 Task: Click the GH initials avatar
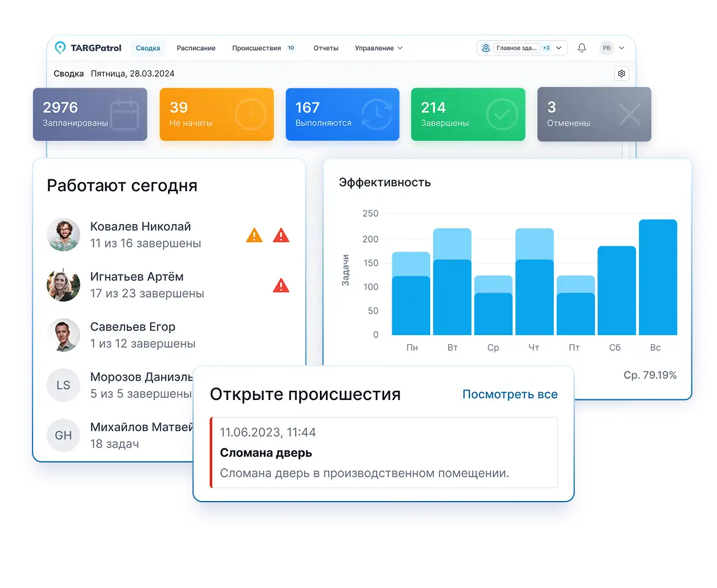pos(64,435)
